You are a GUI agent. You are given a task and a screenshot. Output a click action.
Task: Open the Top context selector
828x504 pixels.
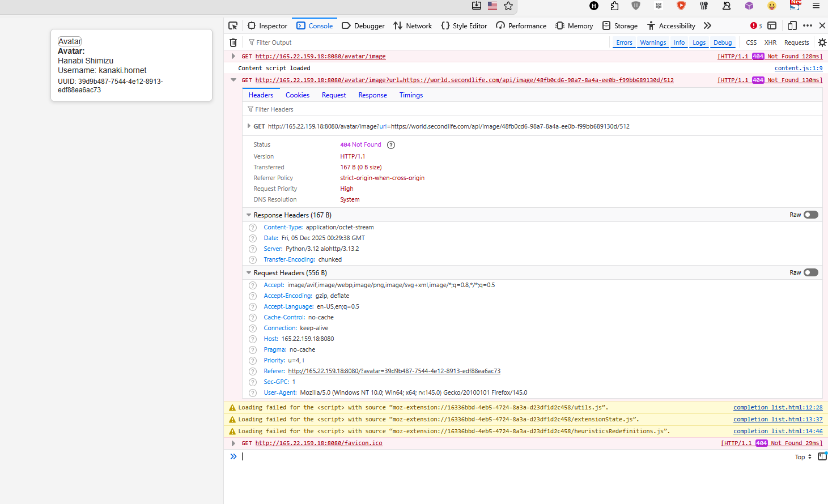(x=803, y=457)
